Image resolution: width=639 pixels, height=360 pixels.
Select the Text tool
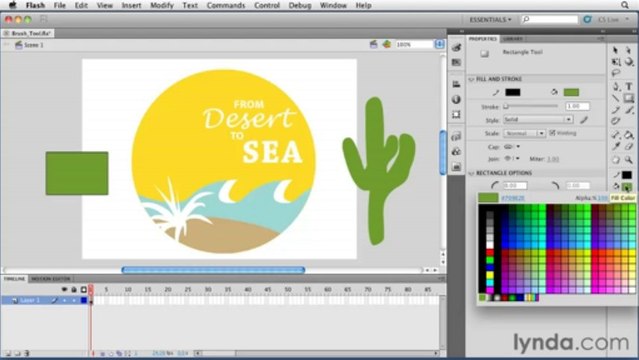coord(629,86)
